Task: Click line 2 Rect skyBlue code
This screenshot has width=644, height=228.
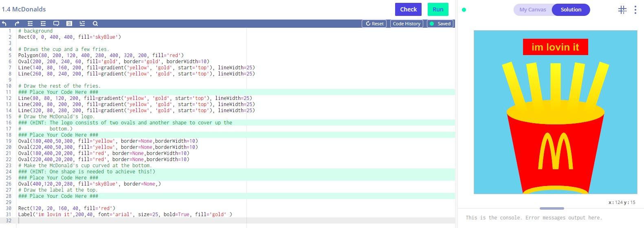Action: pos(69,37)
